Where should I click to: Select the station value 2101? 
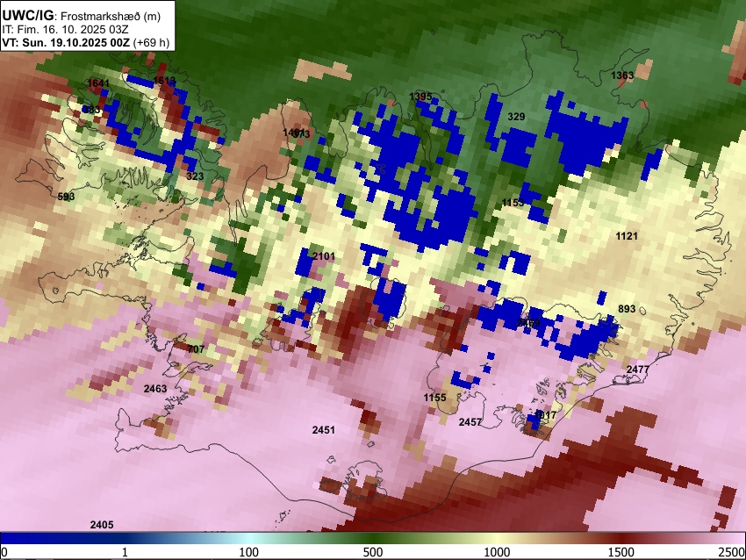pyautogui.click(x=324, y=256)
